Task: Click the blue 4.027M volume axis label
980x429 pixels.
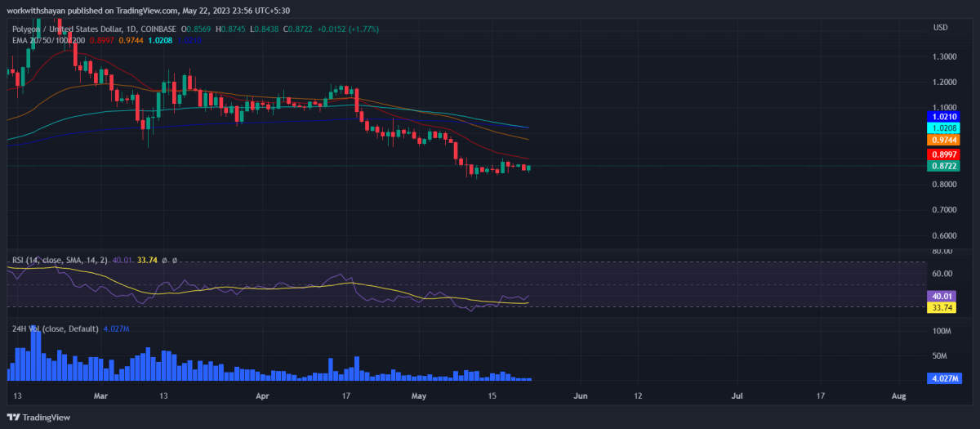Action: tap(947, 379)
